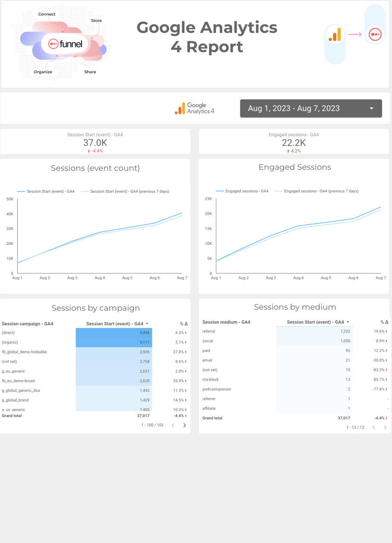This screenshot has height=543, width=392.
Task: Click the 37.0K Session Start scorecard
Action: 95,143
